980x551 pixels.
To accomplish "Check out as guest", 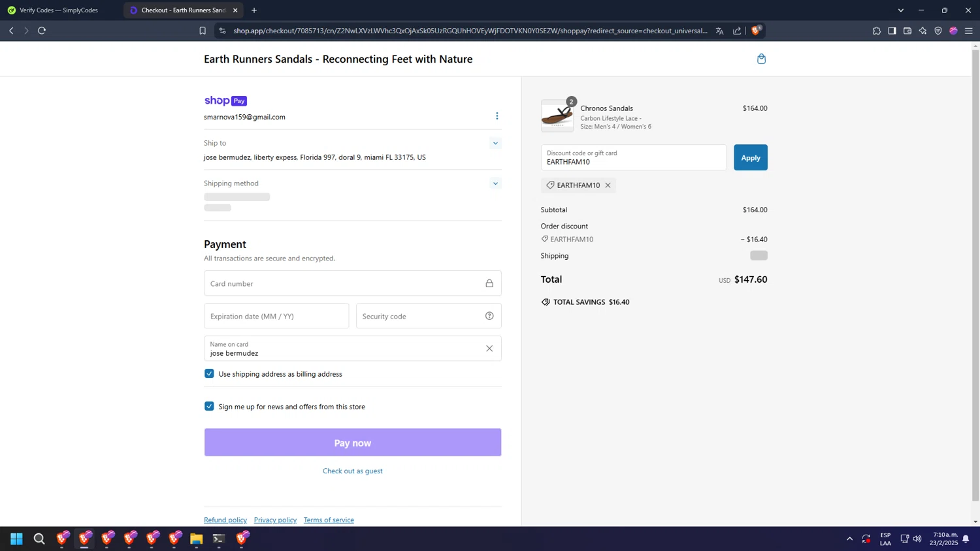I will (x=353, y=471).
